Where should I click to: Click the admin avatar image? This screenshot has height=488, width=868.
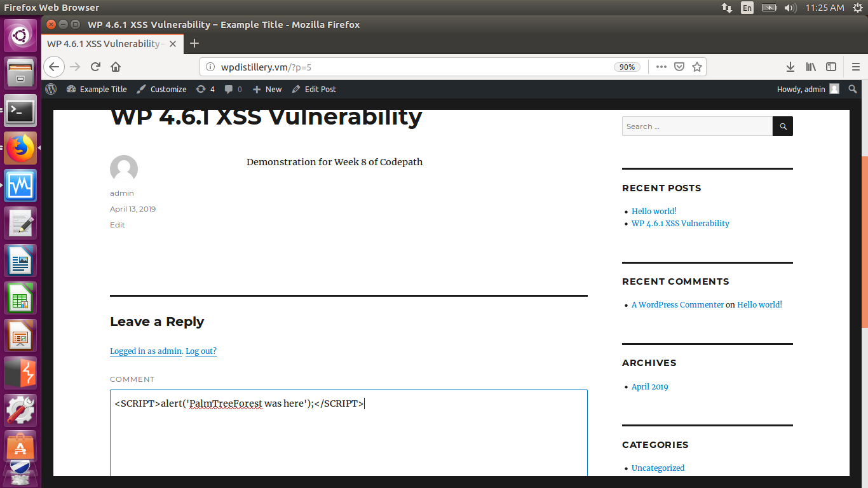[124, 169]
